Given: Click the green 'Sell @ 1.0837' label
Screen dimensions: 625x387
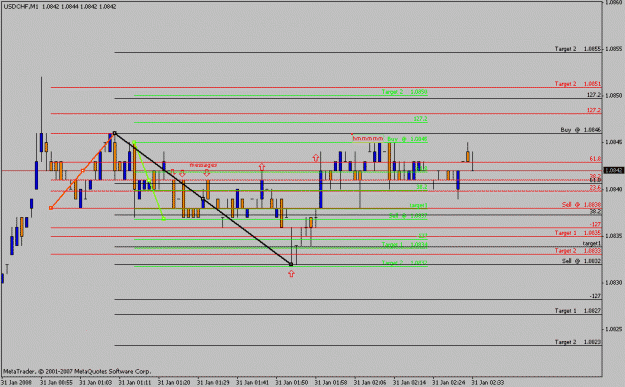Looking at the screenshot, I should pyautogui.click(x=408, y=216).
